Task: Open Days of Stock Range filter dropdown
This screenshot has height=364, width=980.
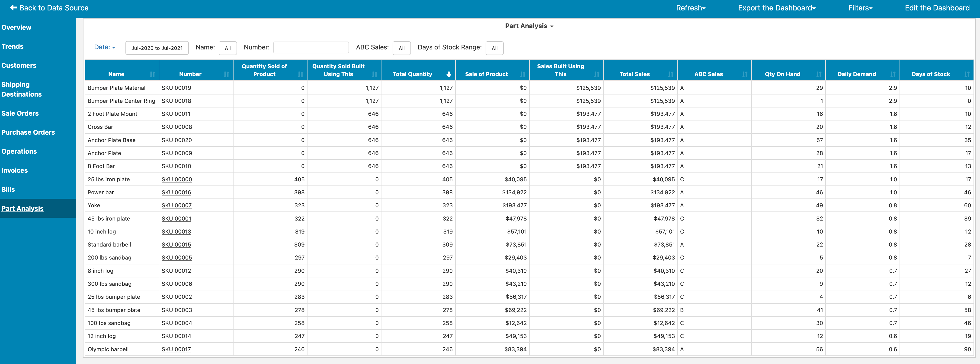Action: tap(494, 48)
